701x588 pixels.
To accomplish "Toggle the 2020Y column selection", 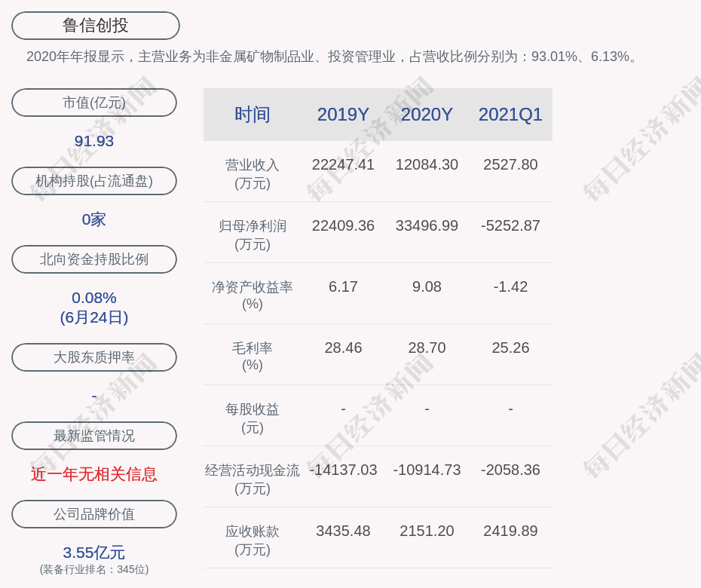I will [427, 114].
